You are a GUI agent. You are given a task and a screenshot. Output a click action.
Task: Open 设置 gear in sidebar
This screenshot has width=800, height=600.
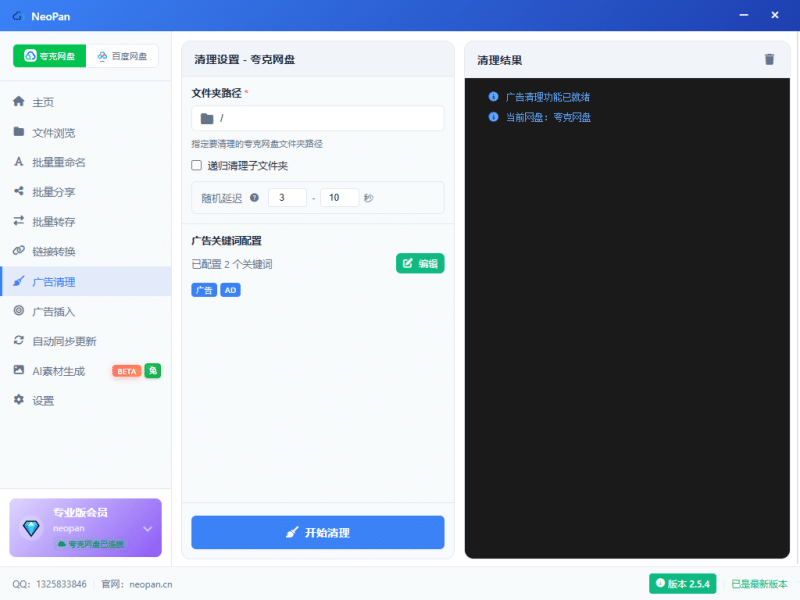42,400
